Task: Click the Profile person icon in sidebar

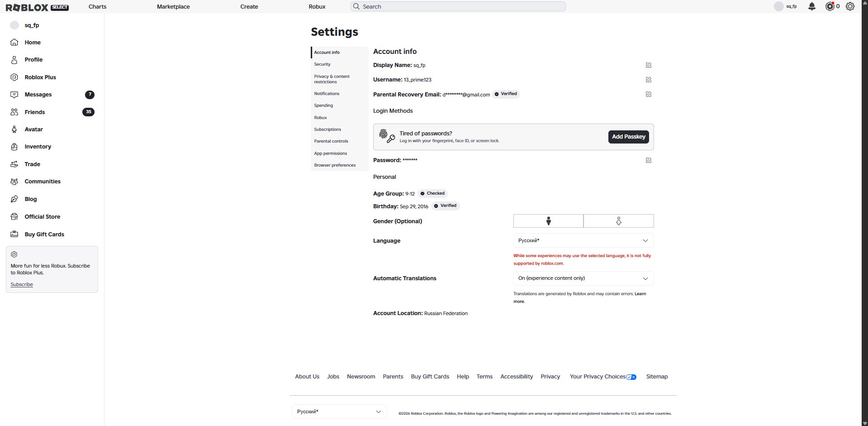Action: coord(14,60)
